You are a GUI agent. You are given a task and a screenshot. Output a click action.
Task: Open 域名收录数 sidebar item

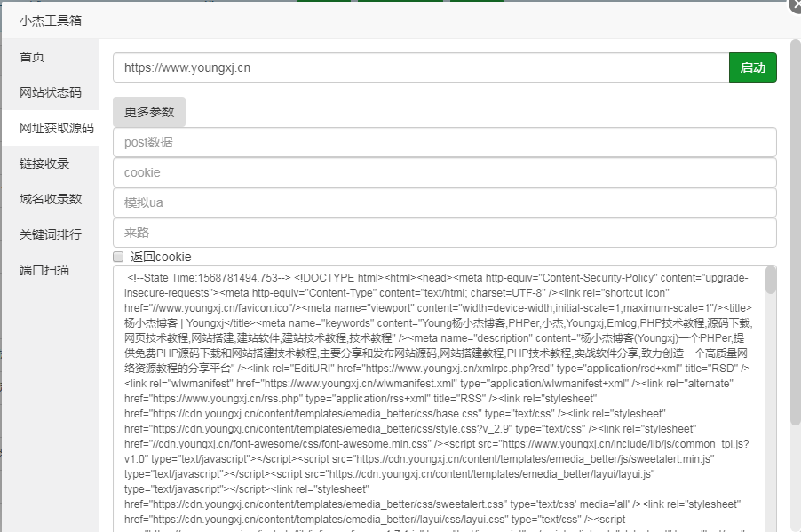(50, 199)
